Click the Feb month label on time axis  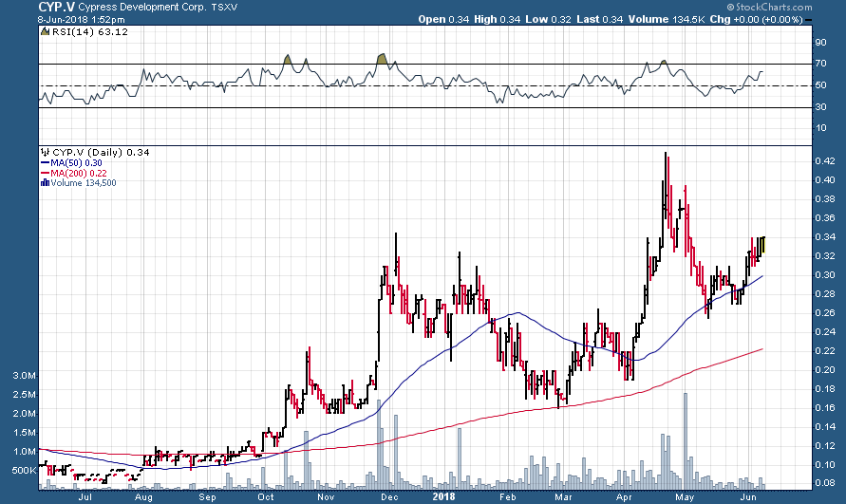pos(508,496)
